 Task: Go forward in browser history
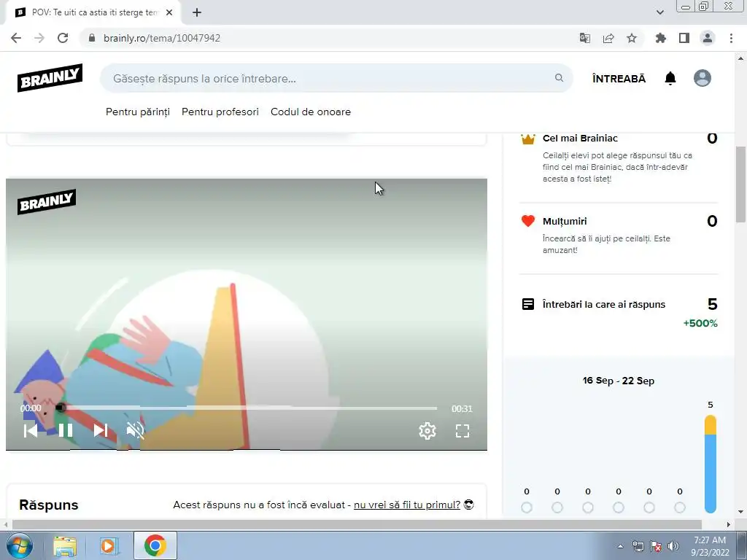click(x=39, y=38)
